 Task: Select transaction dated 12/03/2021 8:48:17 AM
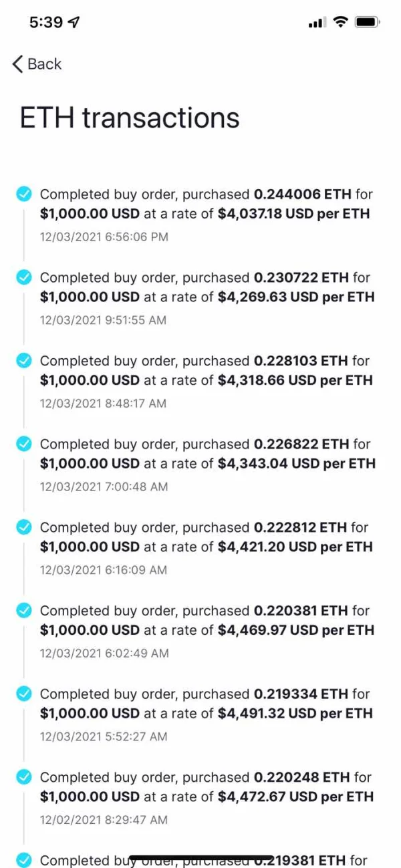(x=104, y=403)
